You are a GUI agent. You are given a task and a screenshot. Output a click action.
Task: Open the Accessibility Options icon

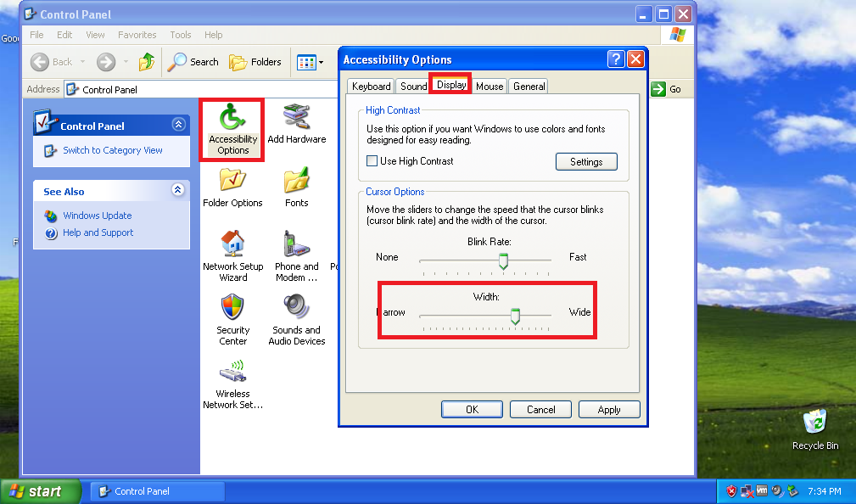[x=232, y=130]
